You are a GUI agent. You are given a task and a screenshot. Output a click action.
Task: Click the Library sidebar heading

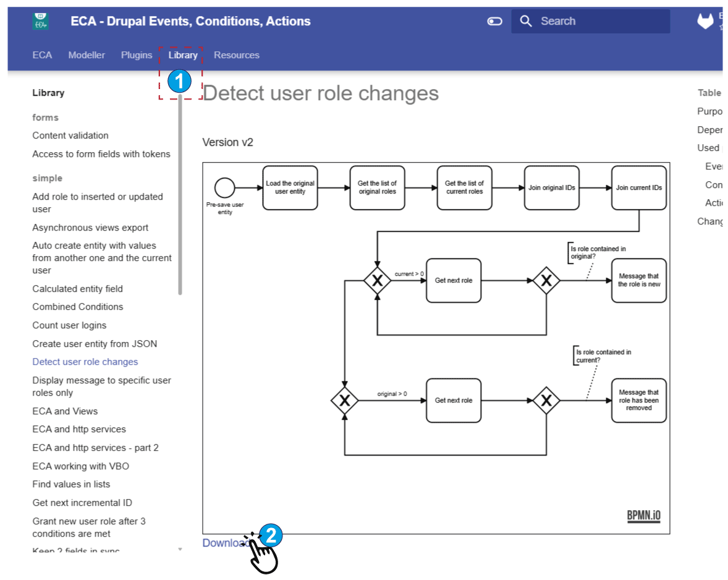[x=48, y=93]
